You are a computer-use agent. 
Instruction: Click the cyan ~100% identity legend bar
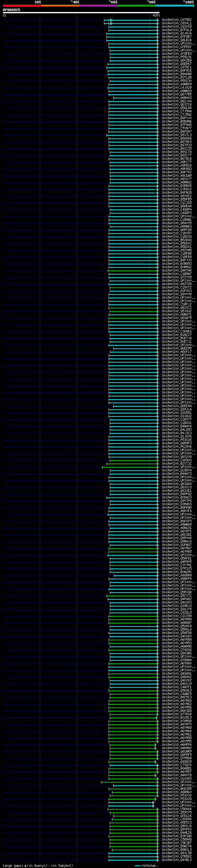coord(175,6)
